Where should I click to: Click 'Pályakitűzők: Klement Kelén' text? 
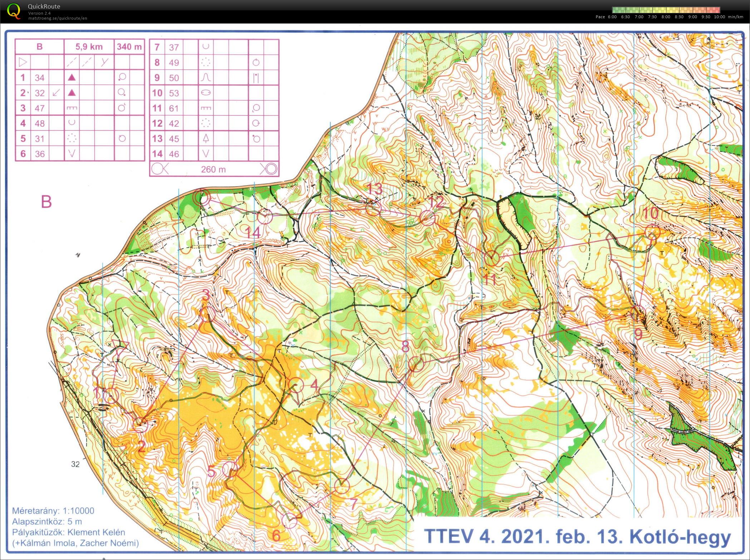[x=69, y=532]
